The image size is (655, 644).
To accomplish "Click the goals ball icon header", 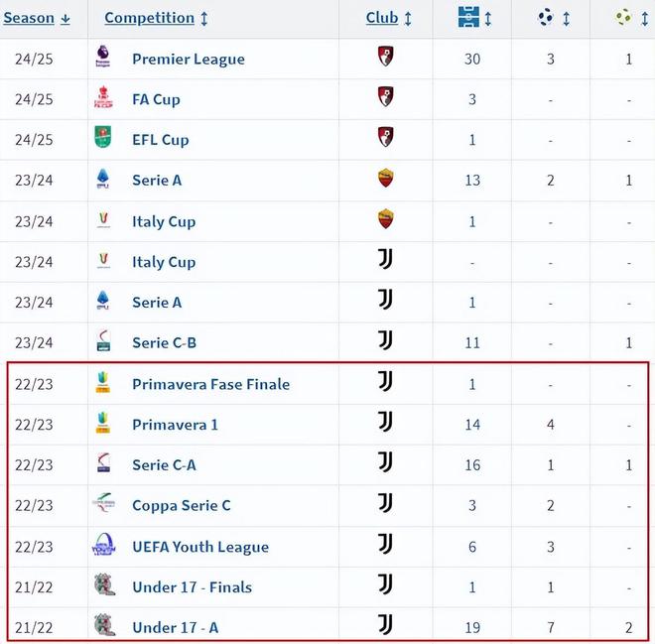I will tap(547, 18).
